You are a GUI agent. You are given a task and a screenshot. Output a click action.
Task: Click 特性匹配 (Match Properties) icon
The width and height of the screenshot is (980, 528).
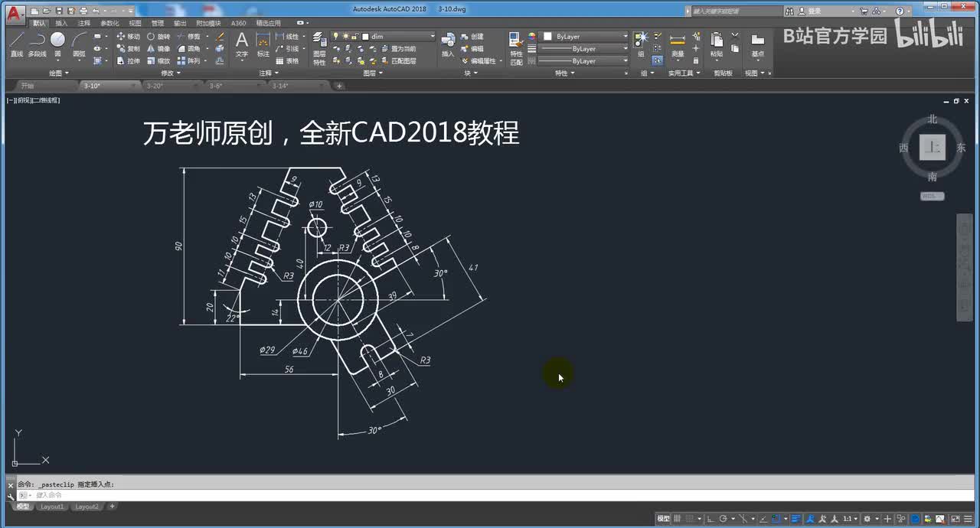(x=517, y=47)
